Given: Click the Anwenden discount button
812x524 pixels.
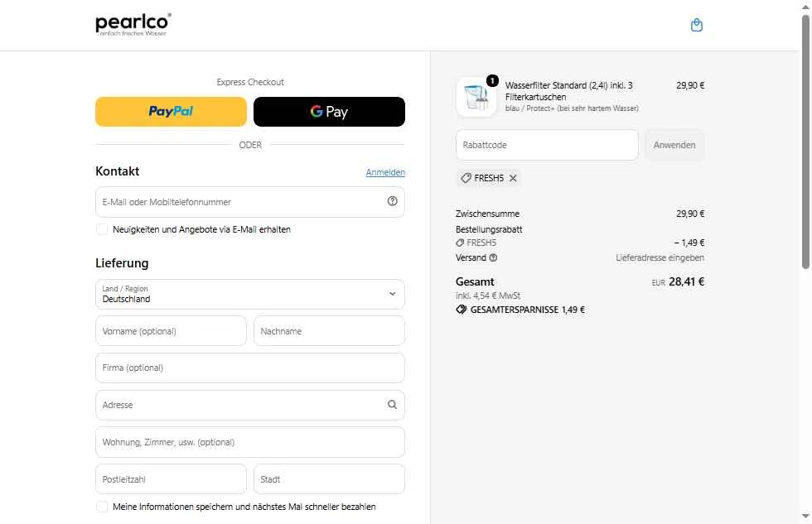Looking at the screenshot, I should (x=674, y=145).
